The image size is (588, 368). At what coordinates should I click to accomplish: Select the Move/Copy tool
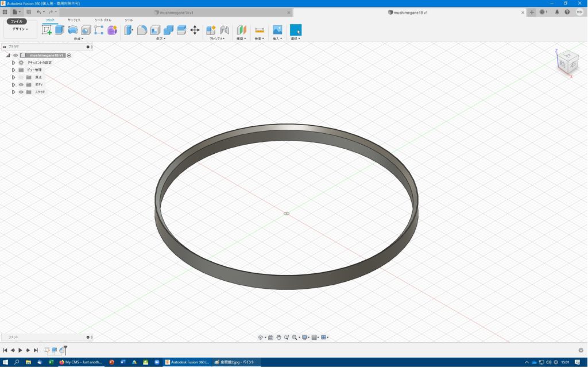tap(195, 30)
